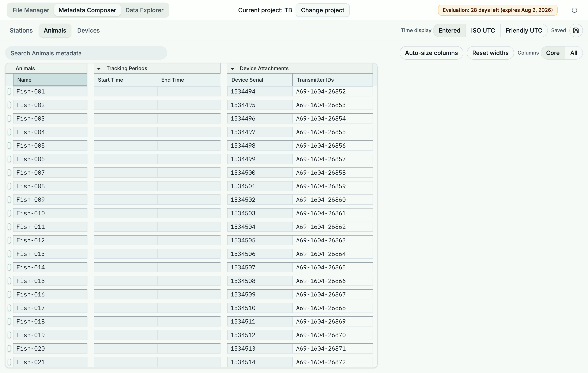The width and height of the screenshot is (588, 373).
Task: Select the Fish-005 name cell
Action: [x=50, y=146]
